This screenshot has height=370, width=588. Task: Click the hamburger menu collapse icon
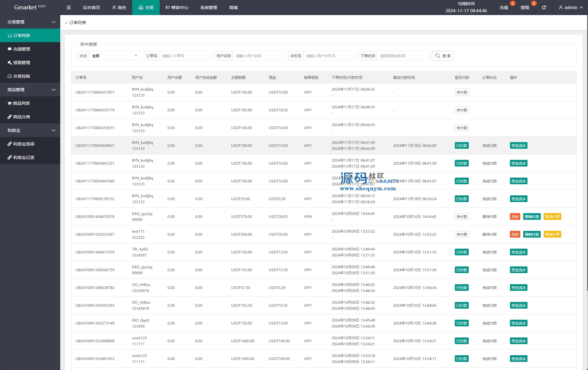(x=69, y=8)
